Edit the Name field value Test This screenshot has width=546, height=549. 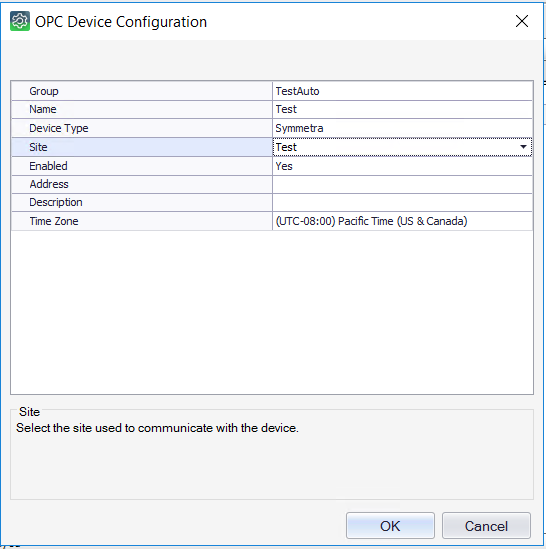pos(402,109)
